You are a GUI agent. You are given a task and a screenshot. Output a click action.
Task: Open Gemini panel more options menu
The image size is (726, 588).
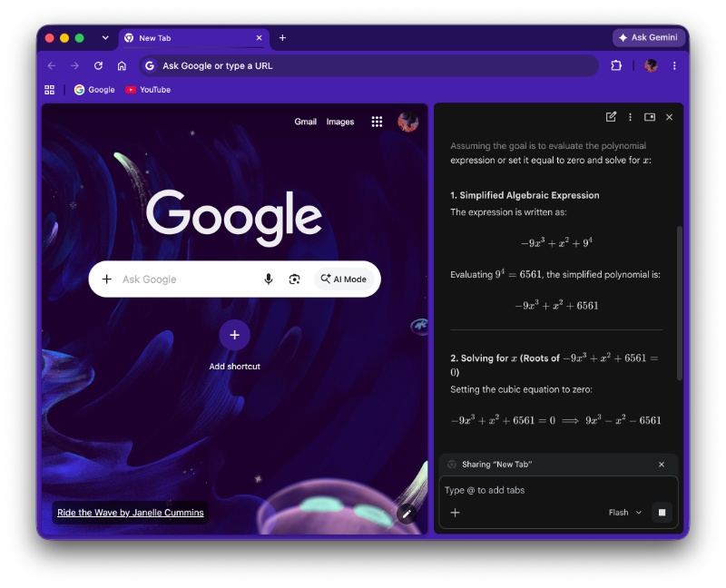(x=630, y=117)
